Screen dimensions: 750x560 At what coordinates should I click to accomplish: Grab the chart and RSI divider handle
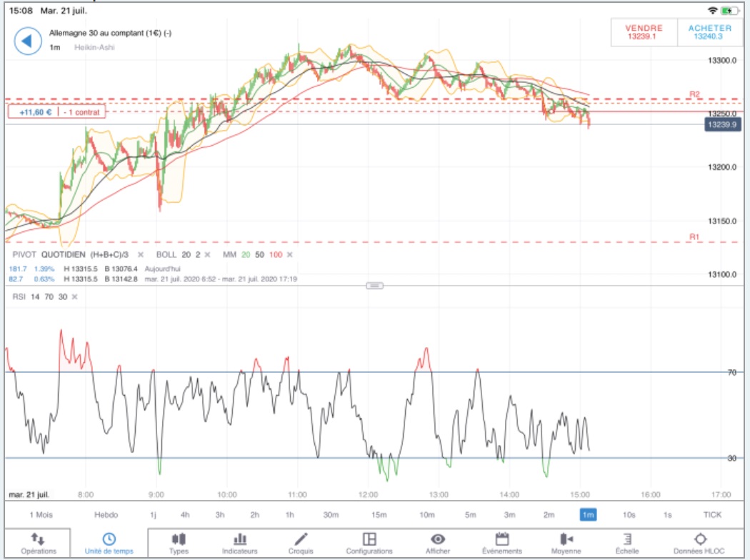tap(374, 286)
